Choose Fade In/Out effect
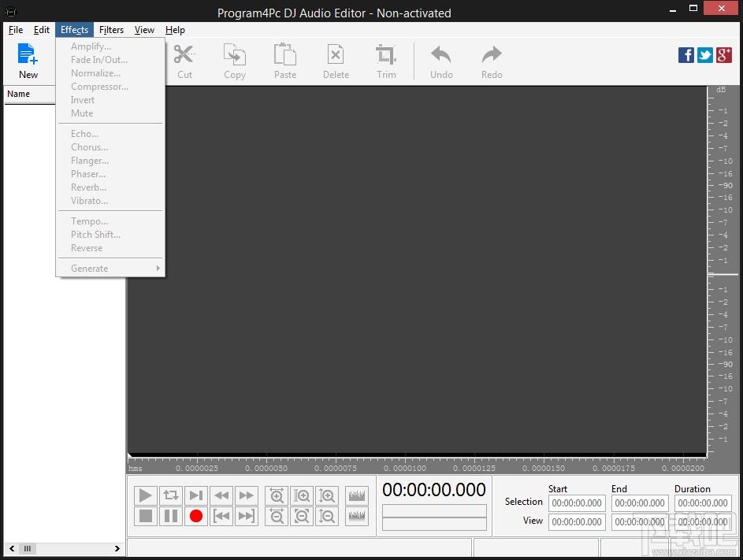Image resolution: width=743 pixels, height=560 pixels. pos(110,60)
